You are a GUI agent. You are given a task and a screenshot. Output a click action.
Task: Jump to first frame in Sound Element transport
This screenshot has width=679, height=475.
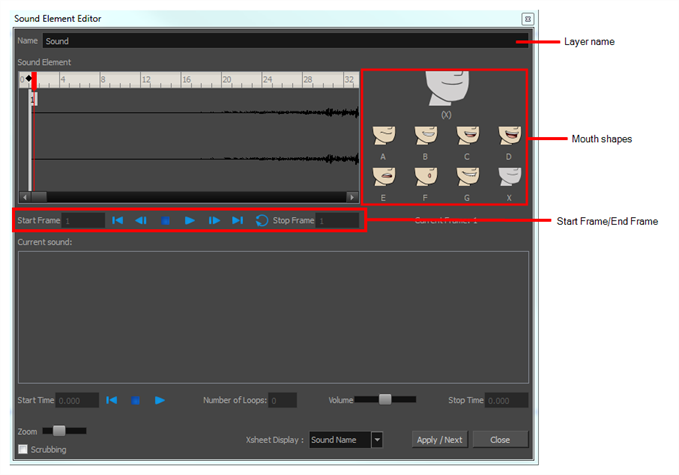(117, 220)
